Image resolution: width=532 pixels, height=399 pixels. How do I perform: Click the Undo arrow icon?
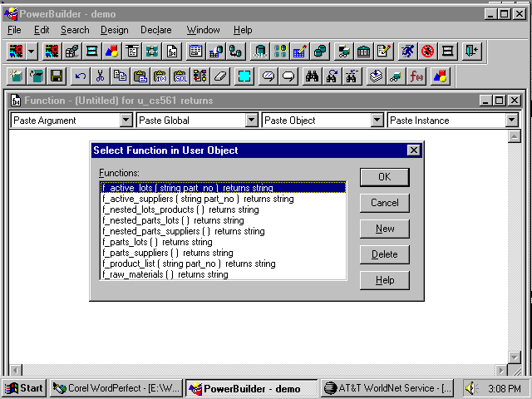81,76
